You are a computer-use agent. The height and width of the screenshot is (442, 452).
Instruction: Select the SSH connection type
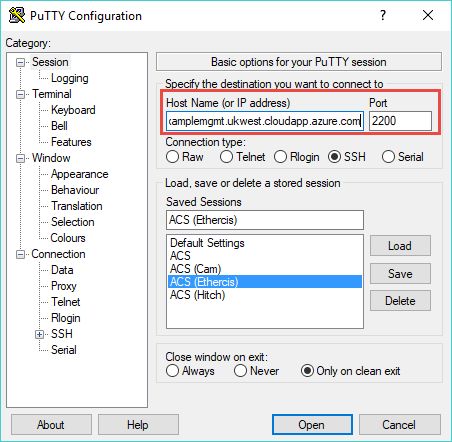click(334, 157)
